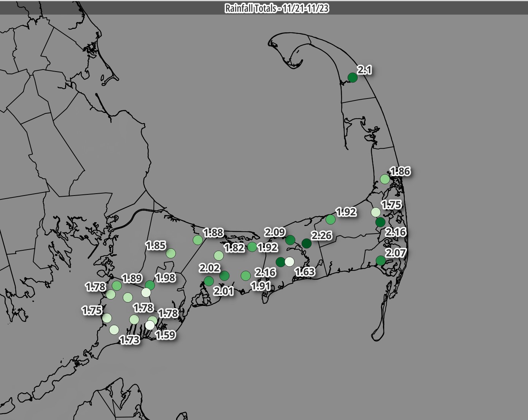This screenshot has height=420, width=528.
Task: Click the dark green marker beside 2.1
Action: click(352, 77)
